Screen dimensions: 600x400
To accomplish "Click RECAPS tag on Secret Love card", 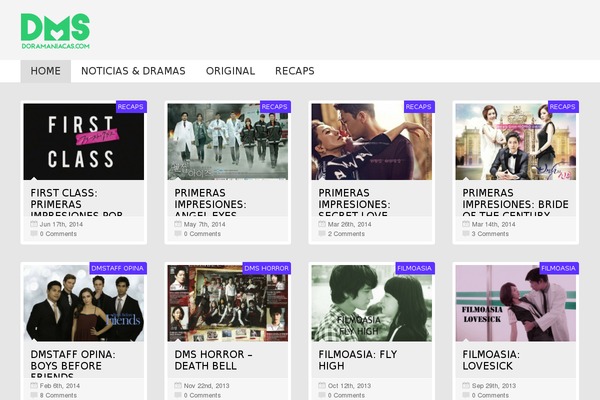I will (x=419, y=107).
